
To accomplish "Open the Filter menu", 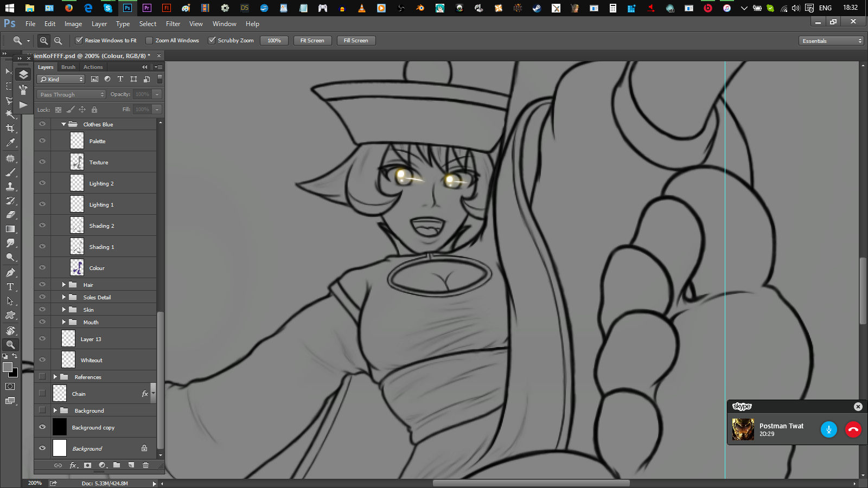I will tap(173, 24).
